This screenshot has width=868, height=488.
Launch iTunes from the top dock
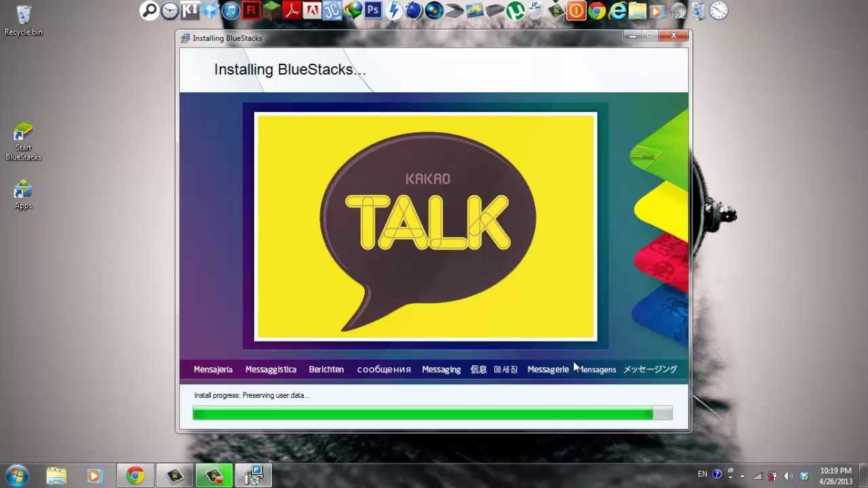(x=231, y=10)
